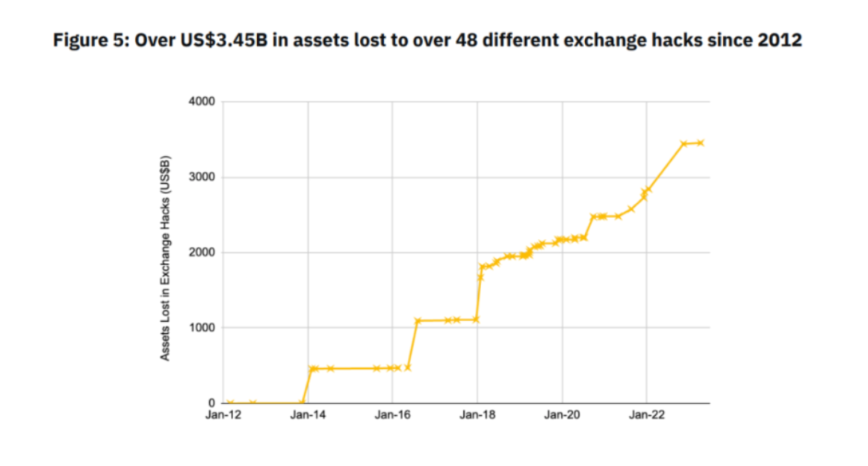Click the last data marker at line's end

pyautogui.click(x=700, y=143)
